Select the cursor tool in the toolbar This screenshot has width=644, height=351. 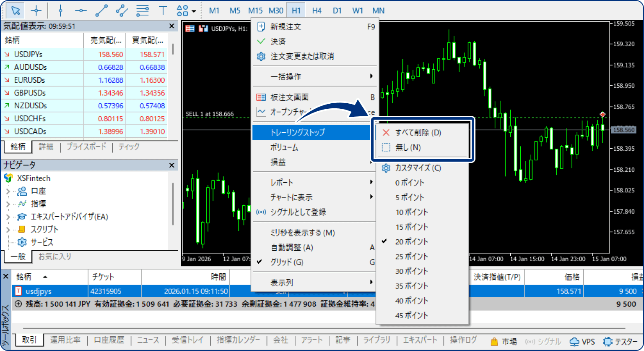point(16,10)
